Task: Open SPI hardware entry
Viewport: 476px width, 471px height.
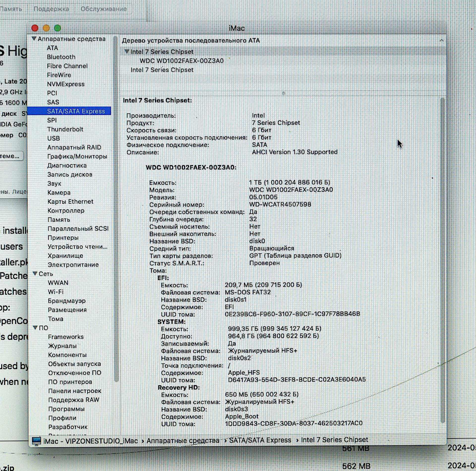Action: coord(52,120)
